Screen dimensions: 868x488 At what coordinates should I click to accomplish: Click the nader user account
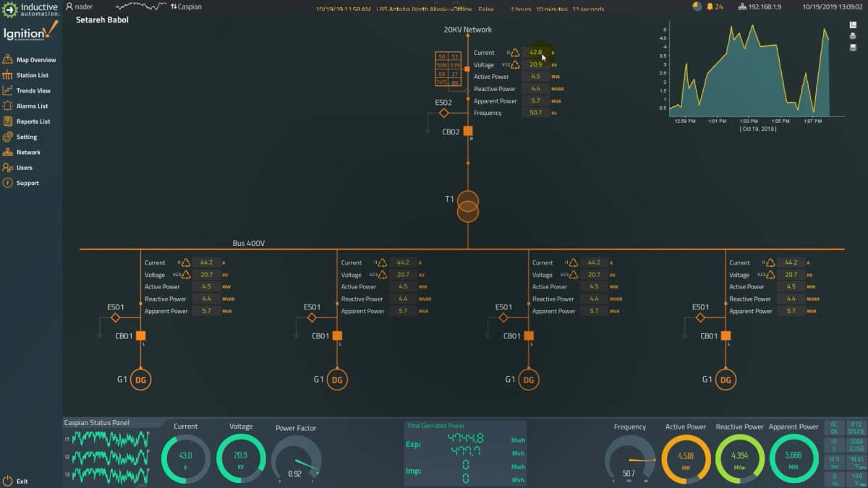[x=80, y=7]
